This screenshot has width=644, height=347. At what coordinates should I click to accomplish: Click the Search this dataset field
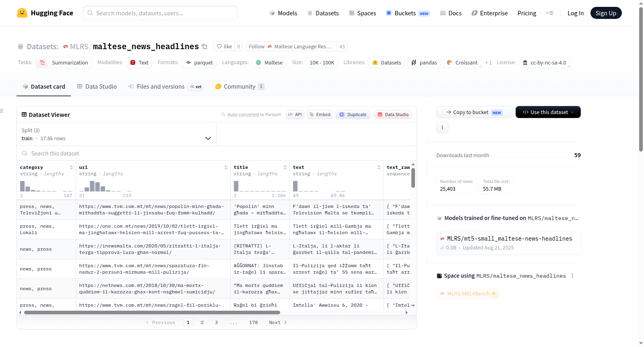click(217, 153)
